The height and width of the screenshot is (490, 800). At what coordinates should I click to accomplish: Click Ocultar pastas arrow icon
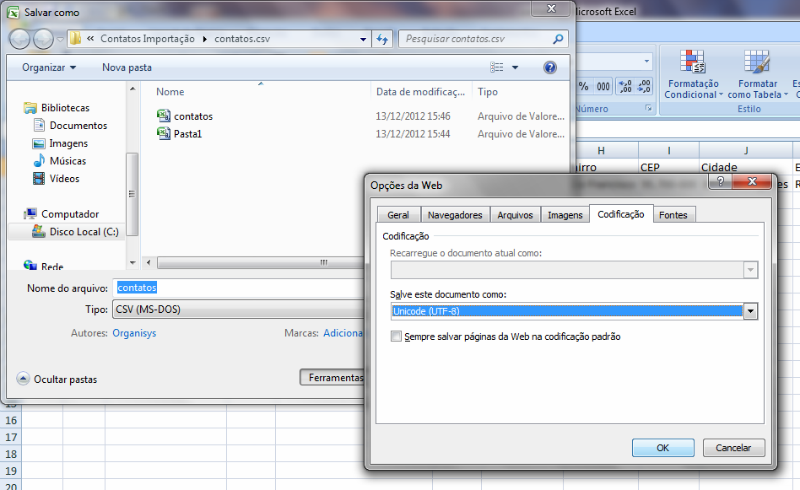tap(23, 378)
